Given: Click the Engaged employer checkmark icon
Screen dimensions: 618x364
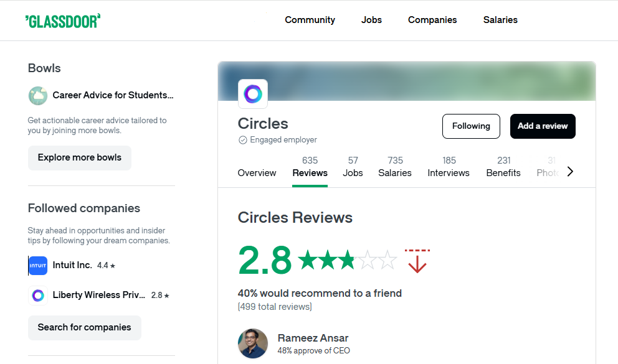Looking at the screenshot, I should pyautogui.click(x=243, y=140).
